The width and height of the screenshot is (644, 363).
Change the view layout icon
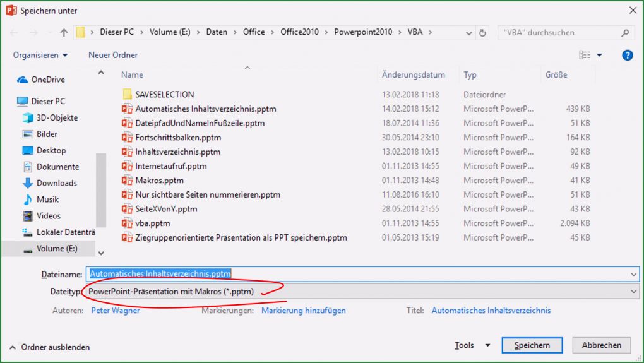585,55
